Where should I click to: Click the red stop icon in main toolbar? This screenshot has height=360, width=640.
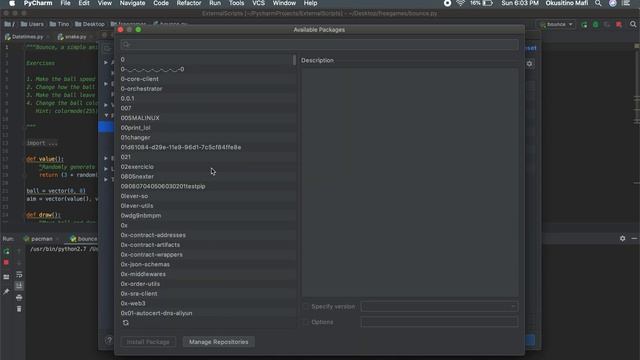[x=619, y=24]
